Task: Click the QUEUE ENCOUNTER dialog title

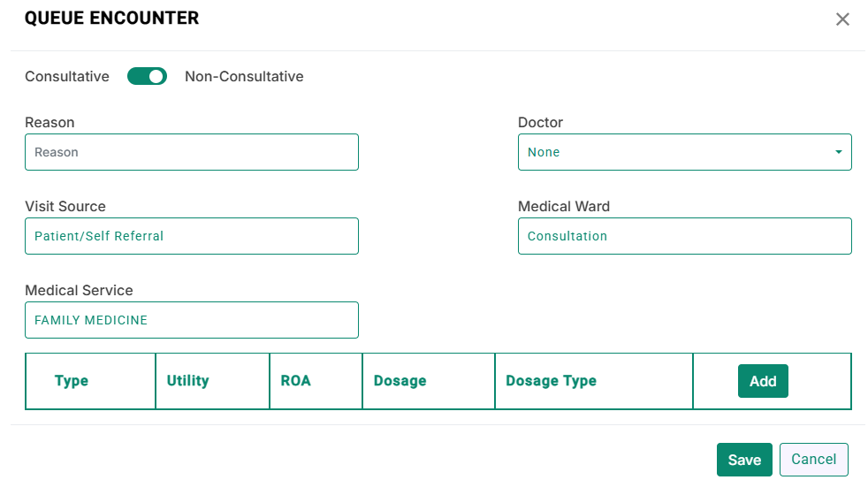Action: coord(112,19)
